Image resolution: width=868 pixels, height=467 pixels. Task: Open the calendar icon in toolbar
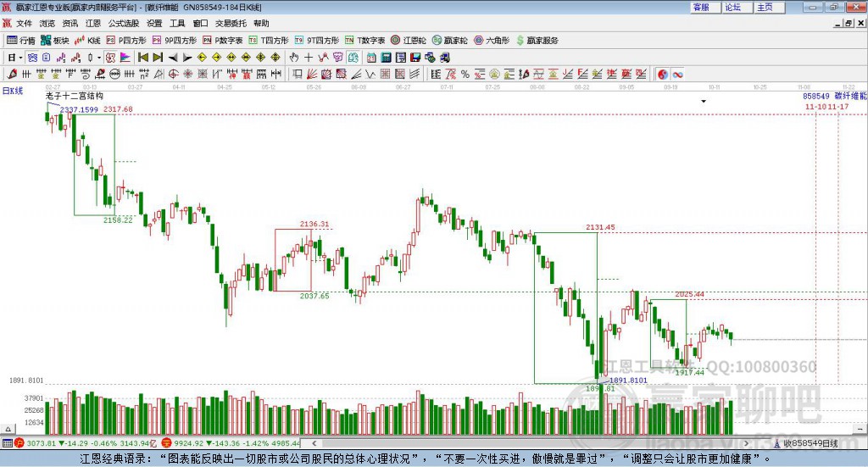pyautogui.click(x=371, y=58)
